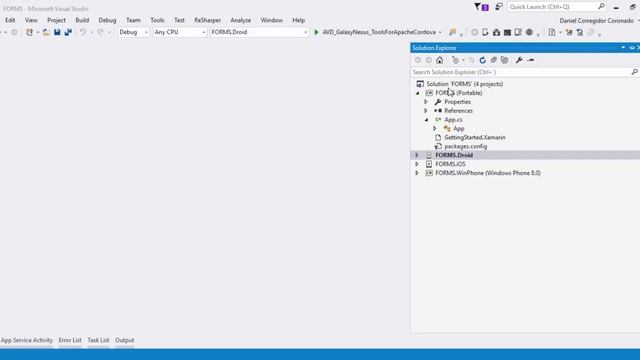Screen dimensions: 640x360
Task: Click the Solution Explorer search magnifier icon
Action: 634,72
